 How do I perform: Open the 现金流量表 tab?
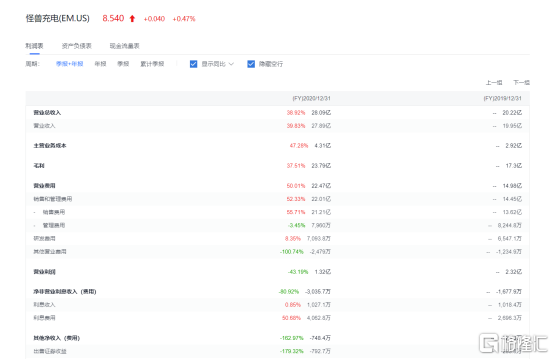point(124,46)
